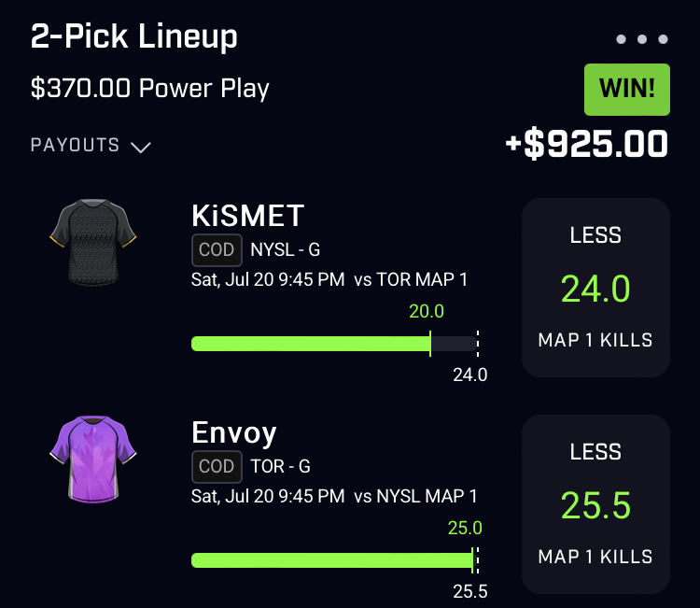Click the green WIN! badge
Viewport: 700px width, 608px height.
tap(627, 90)
